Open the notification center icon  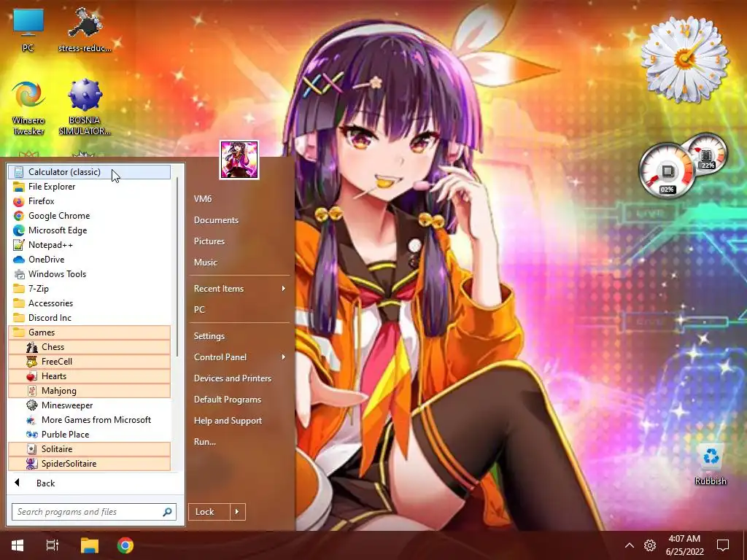click(723, 545)
